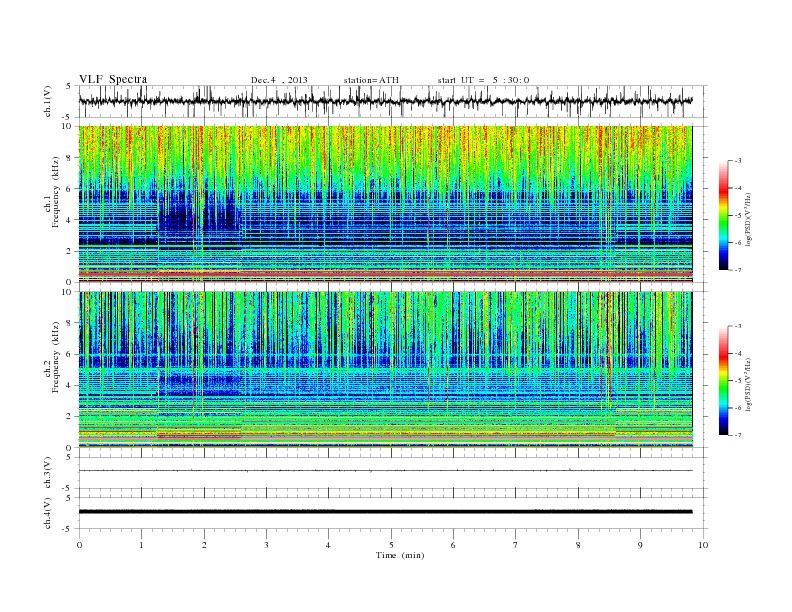This screenshot has height=612, width=792.
Task: Click the lower ch.2 PSD color bar
Action: tap(723, 380)
